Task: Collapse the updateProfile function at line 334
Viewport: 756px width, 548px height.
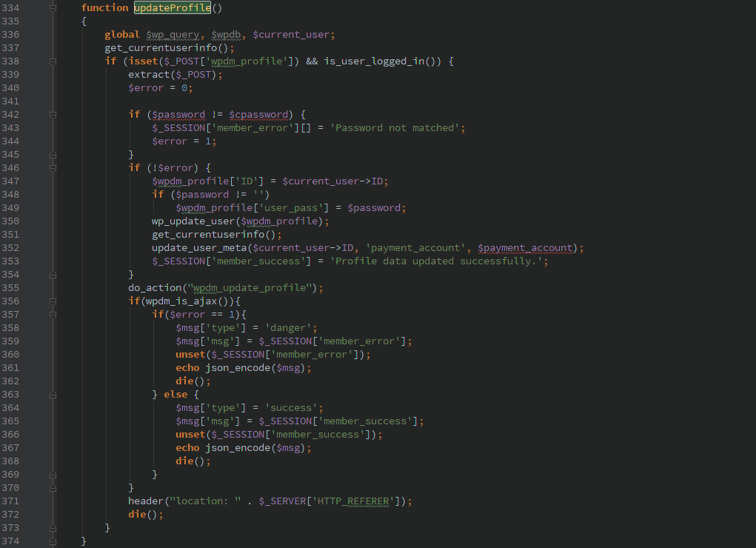Action: tap(53, 8)
